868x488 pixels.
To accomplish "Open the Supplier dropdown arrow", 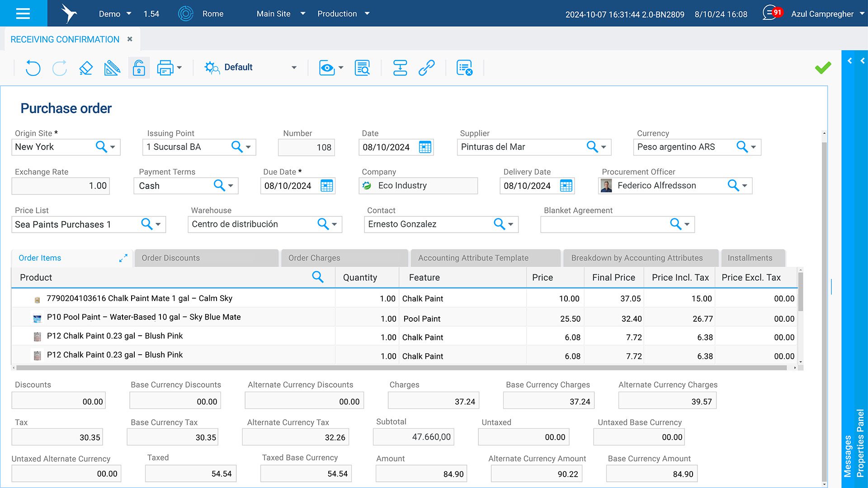I will coord(604,147).
